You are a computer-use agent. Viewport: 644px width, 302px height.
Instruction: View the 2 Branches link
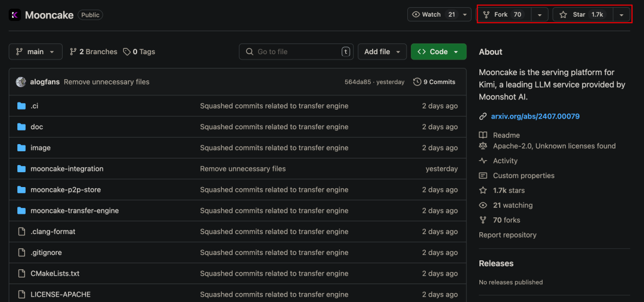pyautogui.click(x=94, y=52)
